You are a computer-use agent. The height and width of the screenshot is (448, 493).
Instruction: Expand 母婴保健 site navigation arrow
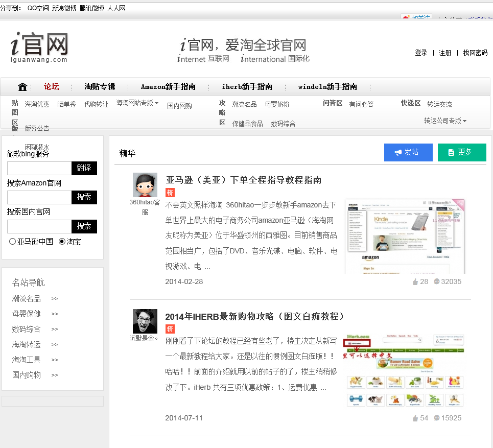click(x=55, y=314)
